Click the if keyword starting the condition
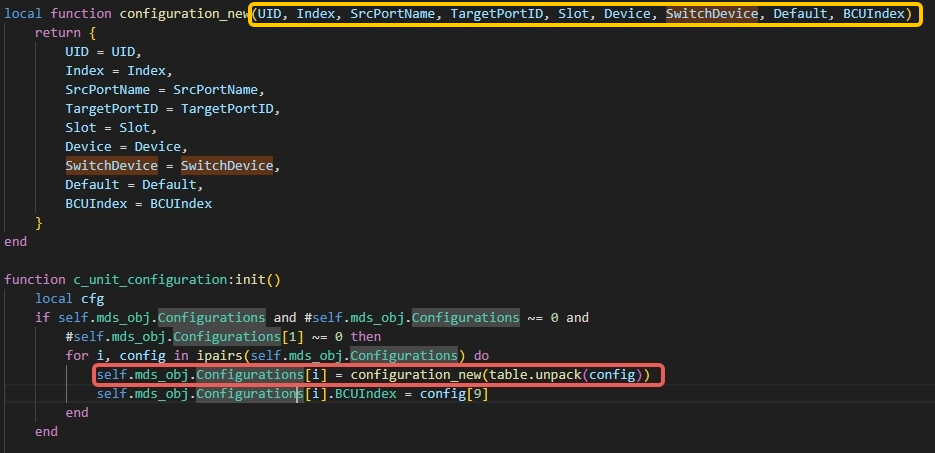This screenshot has width=935, height=453. (43, 318)
